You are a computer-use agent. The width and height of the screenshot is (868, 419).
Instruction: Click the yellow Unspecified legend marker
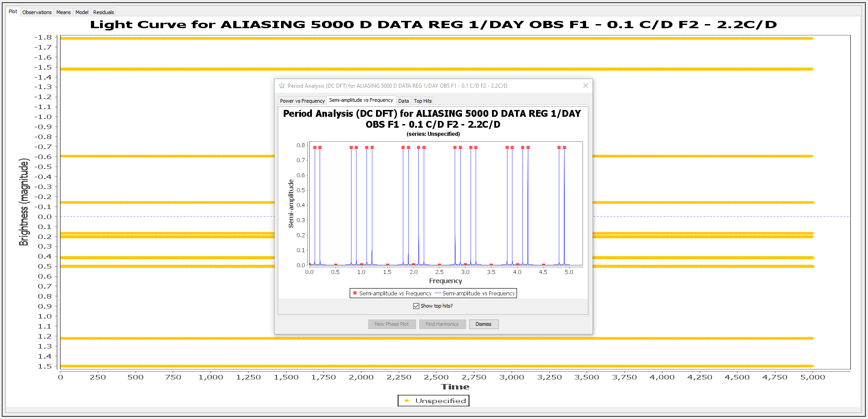[x=406, y=401]
